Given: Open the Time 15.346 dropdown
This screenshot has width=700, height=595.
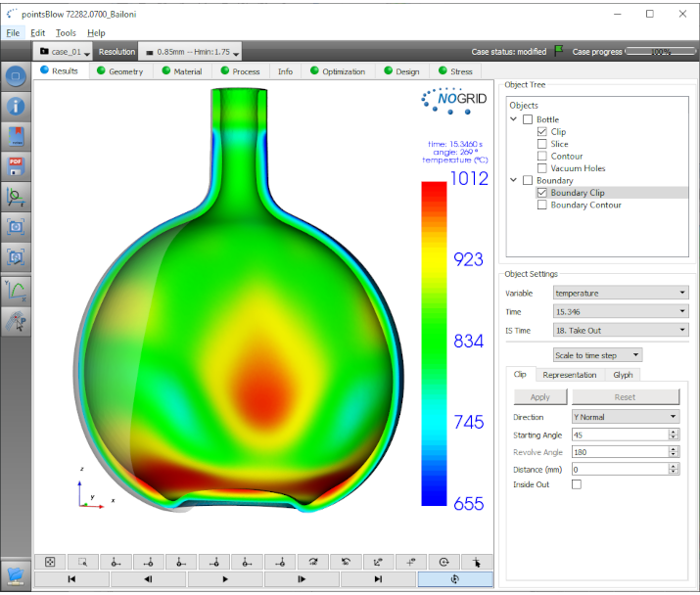Looking at the screenshot, I should pos(621,311).
